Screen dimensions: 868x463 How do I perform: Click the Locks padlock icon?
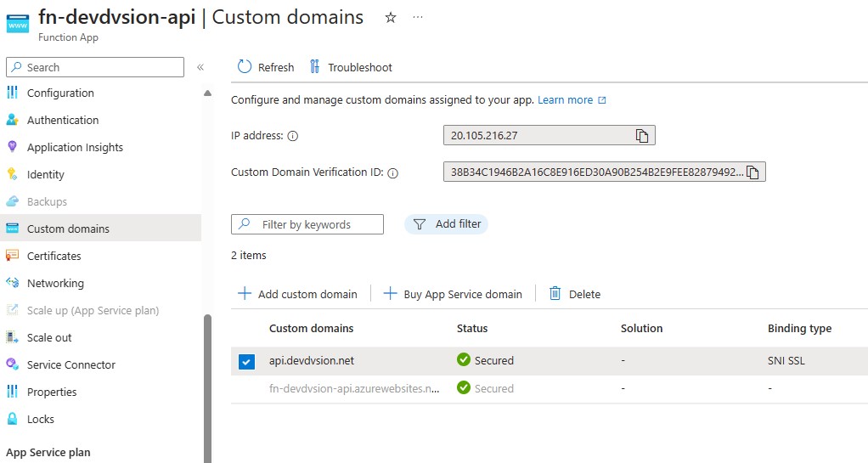tap(12, 418)
